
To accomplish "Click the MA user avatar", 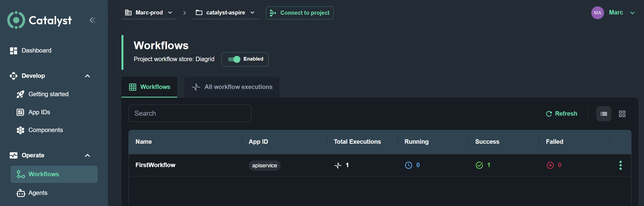I will (x=598, y=13).
